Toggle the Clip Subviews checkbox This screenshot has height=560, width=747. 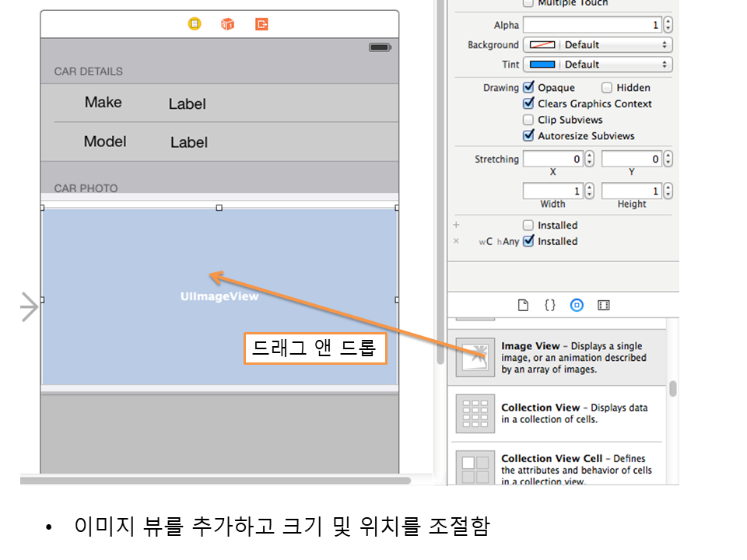pos(529,120)
